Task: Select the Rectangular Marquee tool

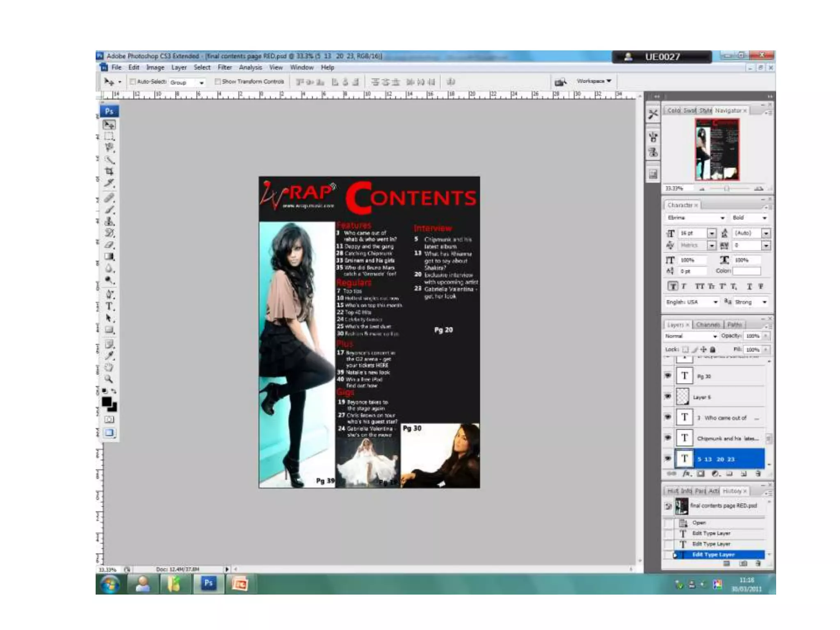Action: click(x=109, y=136)
